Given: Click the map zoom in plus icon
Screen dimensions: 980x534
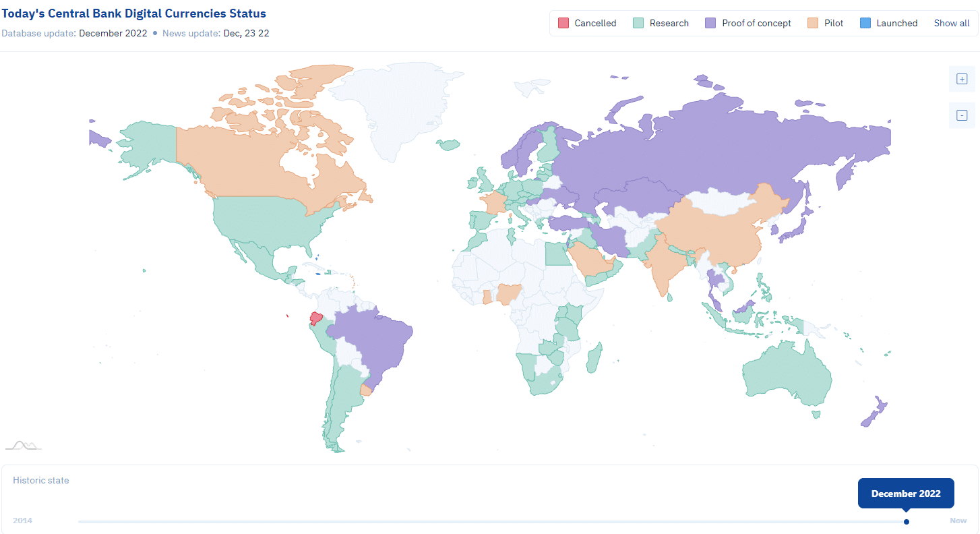Looking at the screenshot, I should (x=962, y=79).
